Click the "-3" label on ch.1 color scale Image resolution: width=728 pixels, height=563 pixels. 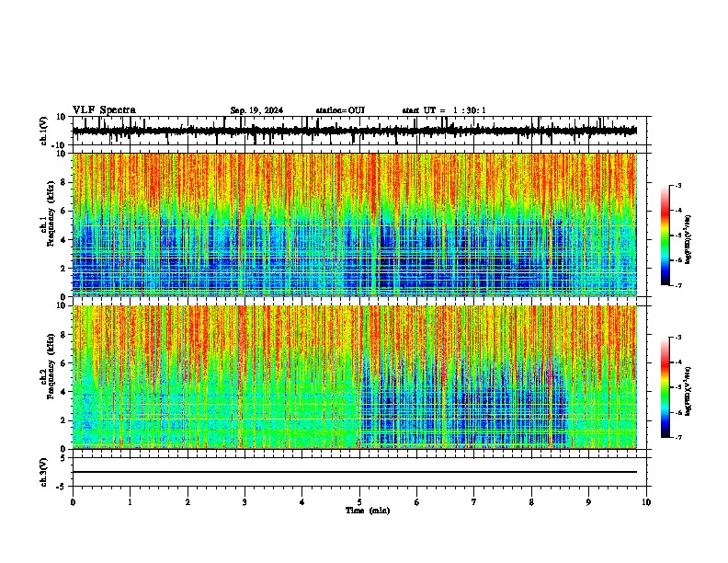677,185
